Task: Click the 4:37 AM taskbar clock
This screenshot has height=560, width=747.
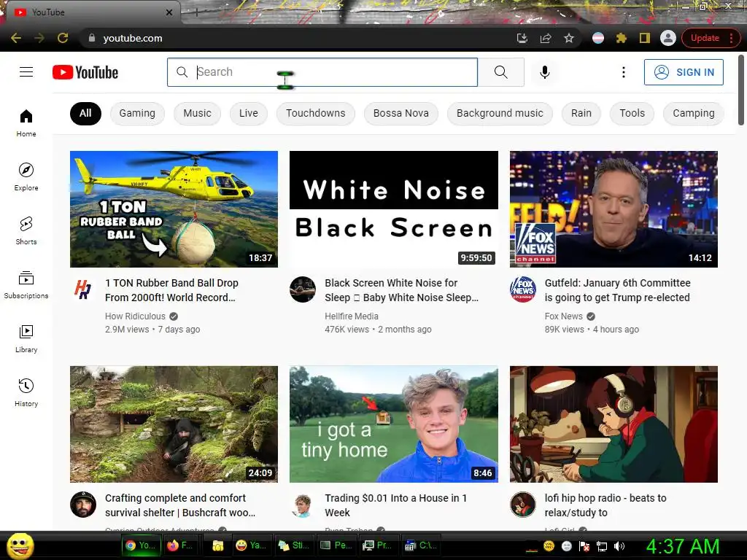Action: (x=683, y=545)
